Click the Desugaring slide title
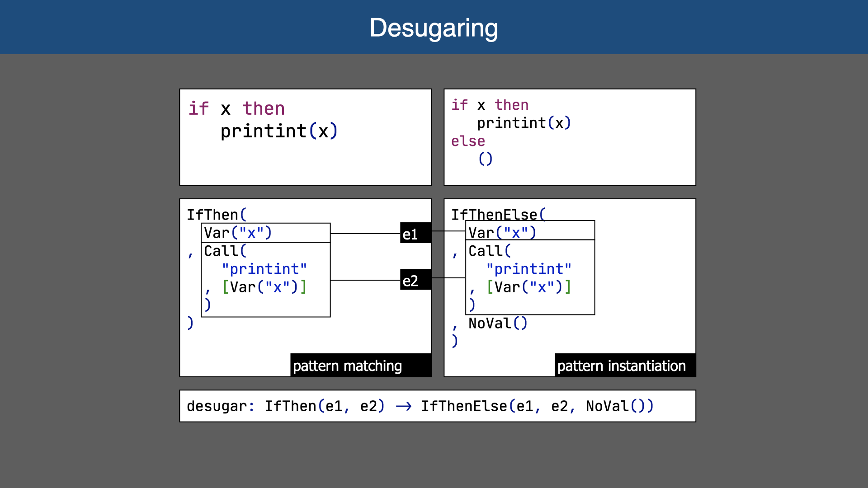This screenshot has width=868, height=488. click(434, 28)
